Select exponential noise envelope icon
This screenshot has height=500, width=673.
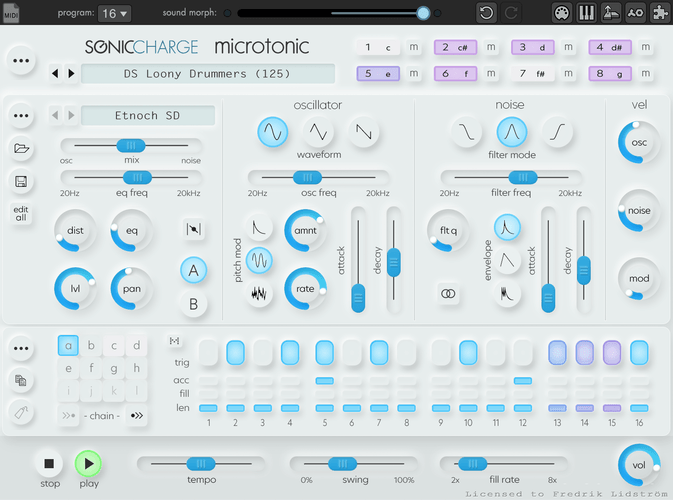pos(507,227)
